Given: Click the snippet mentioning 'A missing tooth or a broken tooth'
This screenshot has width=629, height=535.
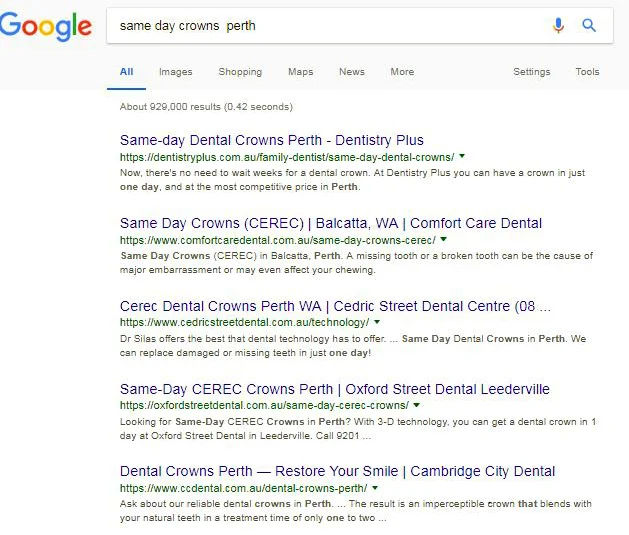Looking at the screenshot, I should pos(356,263).
